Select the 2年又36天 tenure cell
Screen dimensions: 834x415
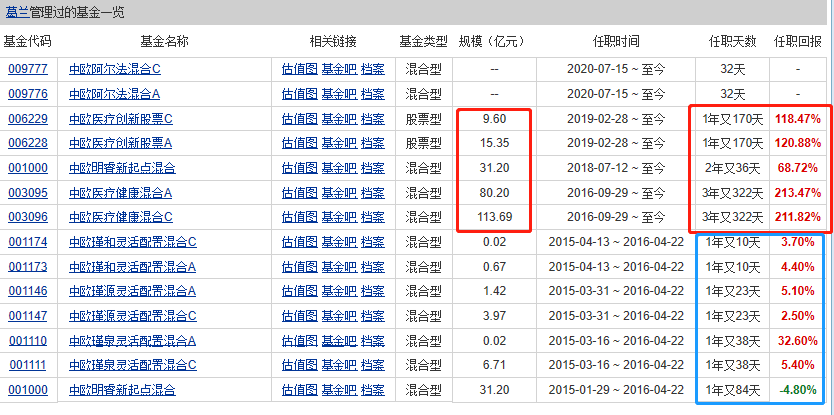click(x=733, y=168)
